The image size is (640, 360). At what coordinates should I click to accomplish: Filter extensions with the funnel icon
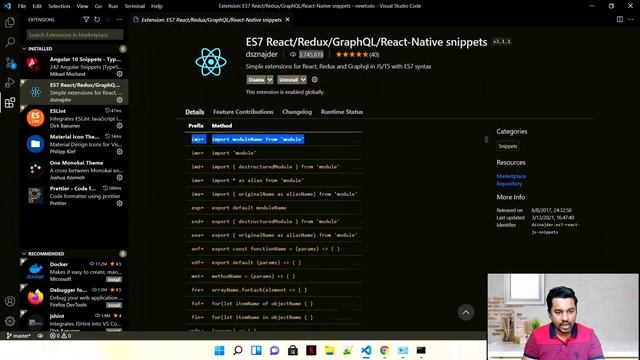[86, 19]
